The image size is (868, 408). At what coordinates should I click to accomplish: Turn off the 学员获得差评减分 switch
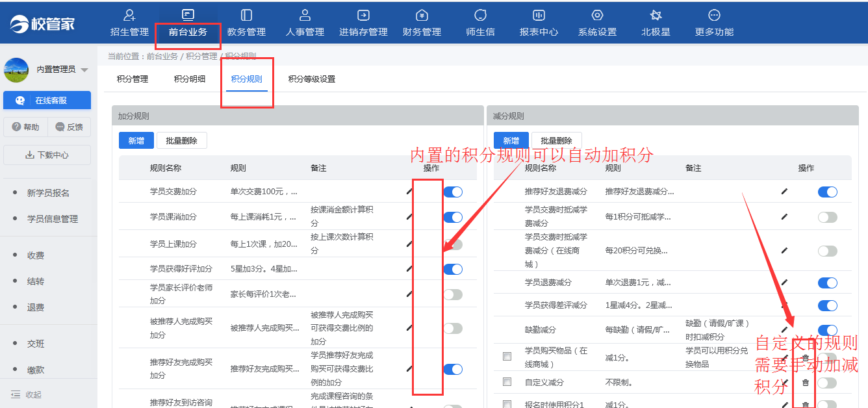point(828,305)
